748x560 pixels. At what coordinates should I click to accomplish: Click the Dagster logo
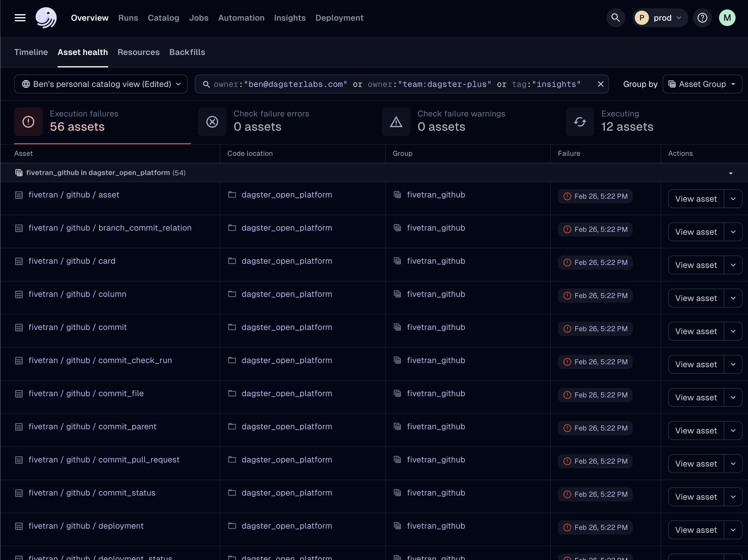(46, 18)
